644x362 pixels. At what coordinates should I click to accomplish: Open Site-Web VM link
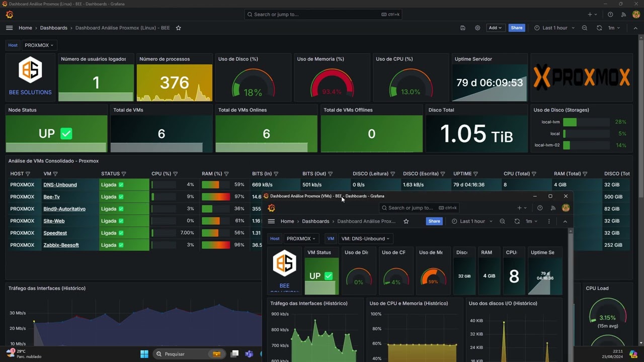tap(54, 221)
